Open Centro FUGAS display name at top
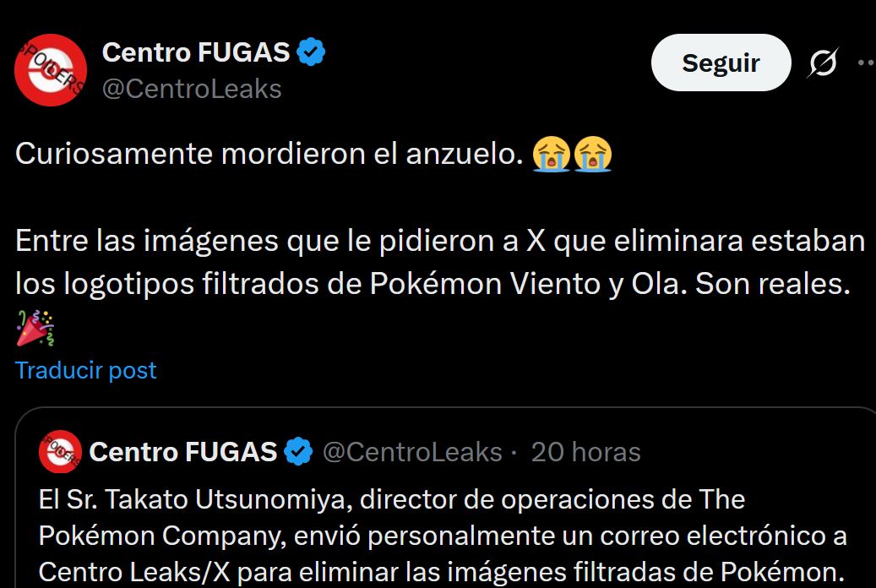This screenshot has width=876, height=588. click(x=196, y=52)
